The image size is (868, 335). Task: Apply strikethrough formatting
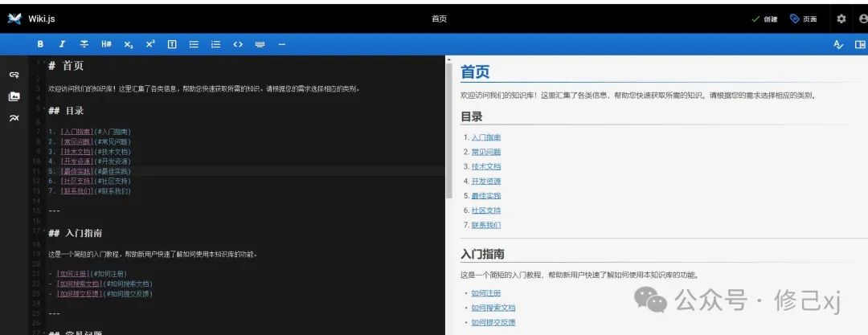[x=84, y=44]
